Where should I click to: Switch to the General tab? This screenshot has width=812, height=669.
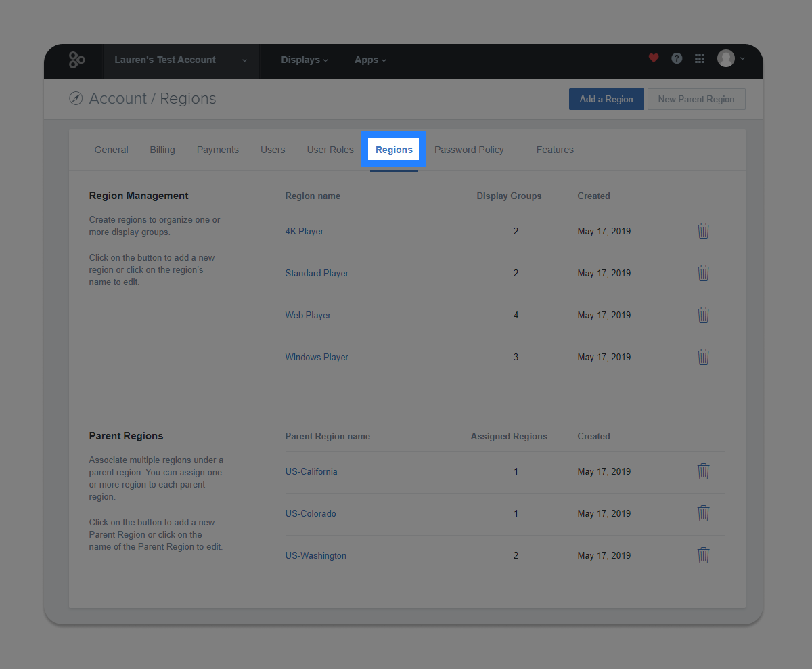pyautogui.click(x=112, y=150)
